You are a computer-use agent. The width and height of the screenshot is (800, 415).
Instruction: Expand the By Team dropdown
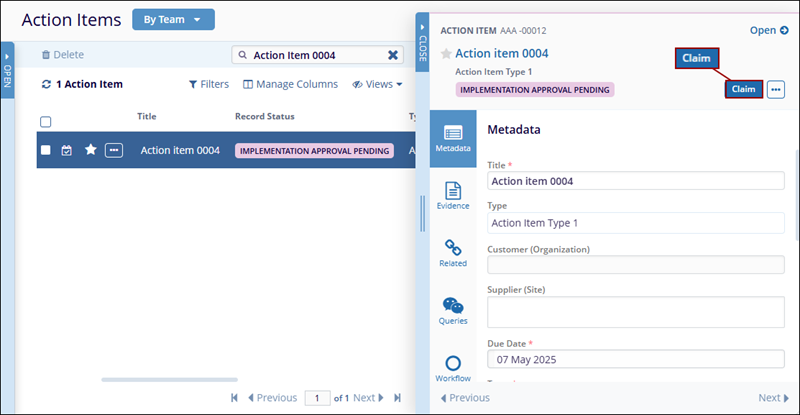point(173,19)
